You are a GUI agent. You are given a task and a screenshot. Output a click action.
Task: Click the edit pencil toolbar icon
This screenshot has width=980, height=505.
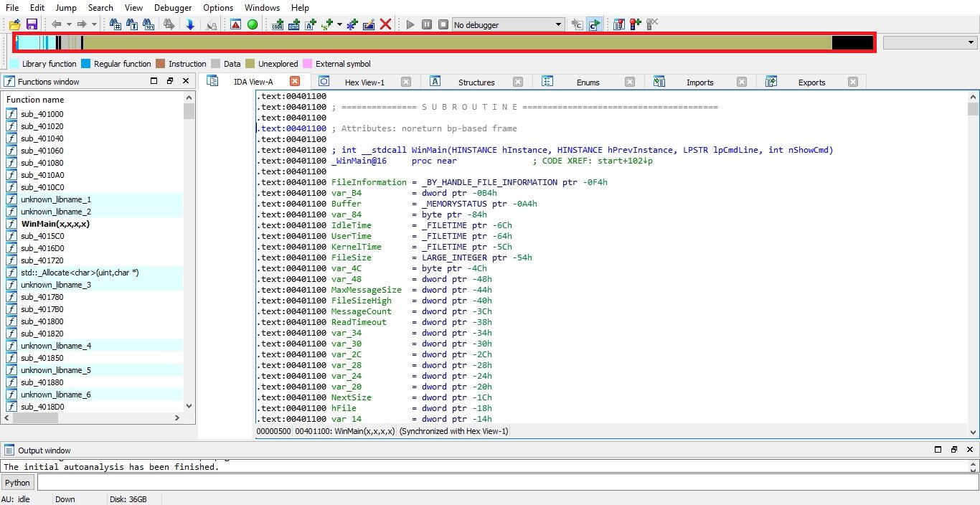tap(369, 24)
